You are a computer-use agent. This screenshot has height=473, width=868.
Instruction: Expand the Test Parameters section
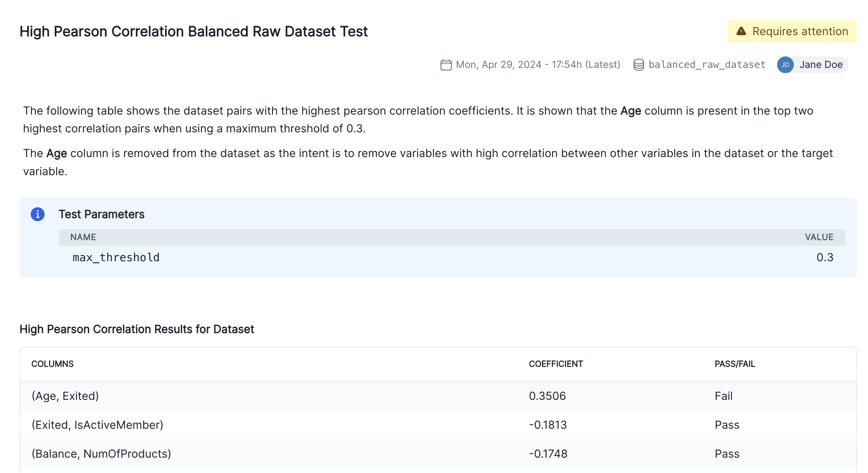coord(102,214)
